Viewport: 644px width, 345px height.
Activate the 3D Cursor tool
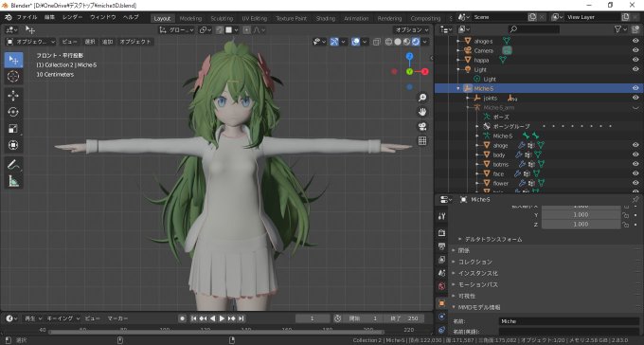tap(13, 77)
